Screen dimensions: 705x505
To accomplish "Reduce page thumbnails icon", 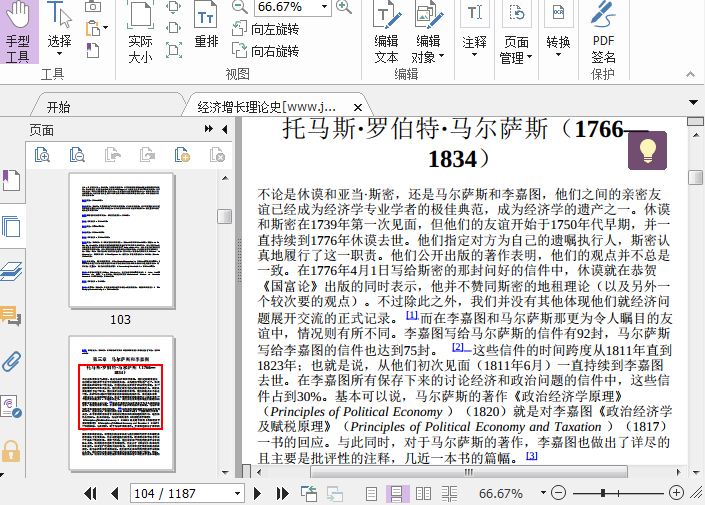I will tap(77, 155).
